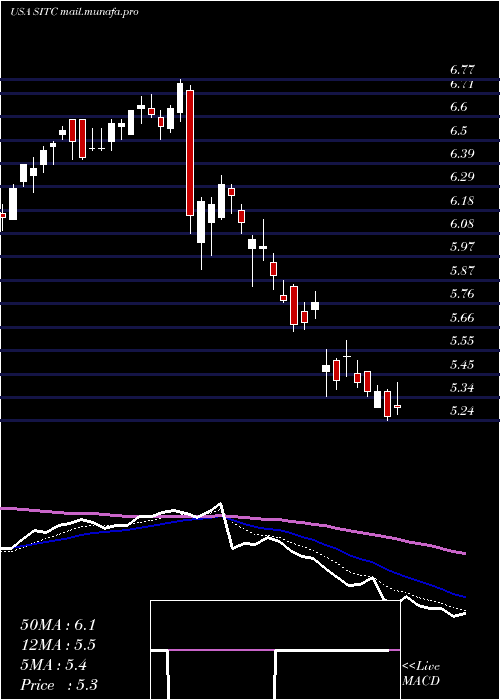Click the 6.39 price axis label
The height and width of the screenshot is (700, 500).
tap(462, 154)
